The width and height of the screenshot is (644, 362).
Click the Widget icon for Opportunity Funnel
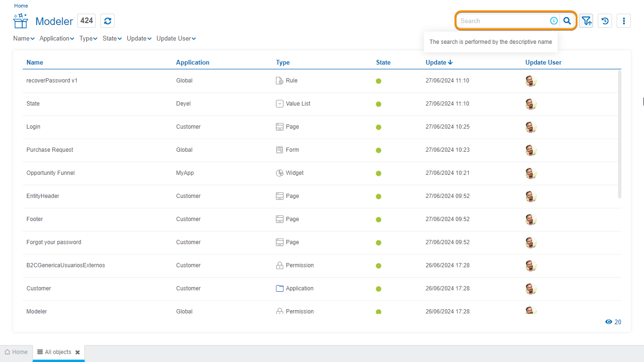[280, 173]
